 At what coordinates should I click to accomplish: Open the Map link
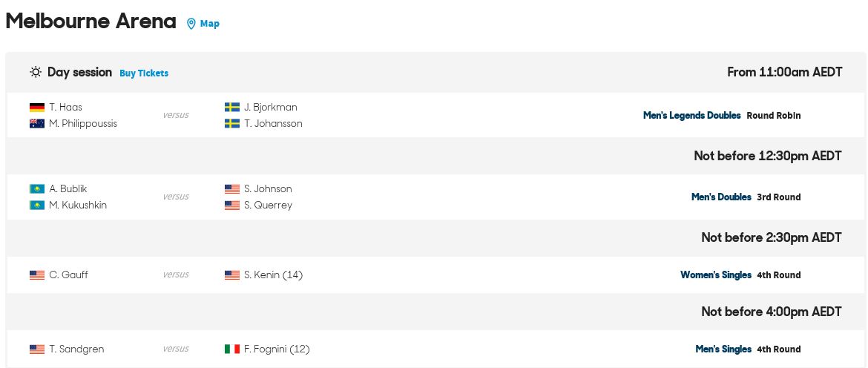[210, 23]
